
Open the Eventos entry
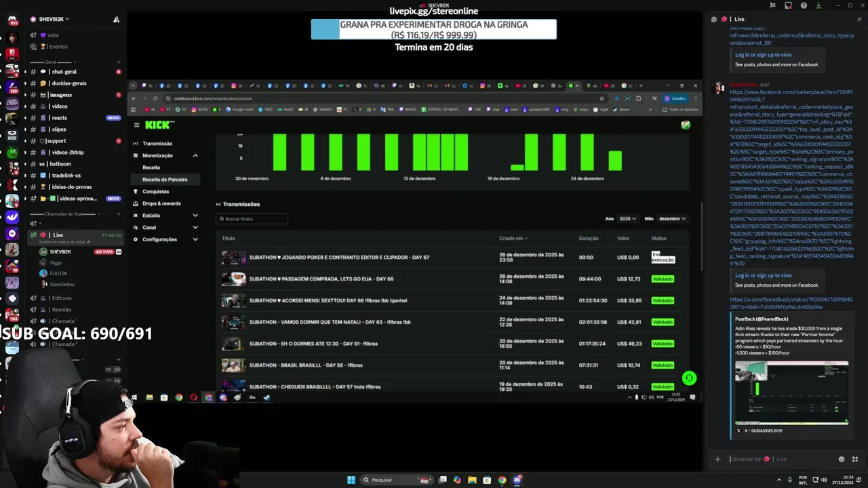[75, 47]
